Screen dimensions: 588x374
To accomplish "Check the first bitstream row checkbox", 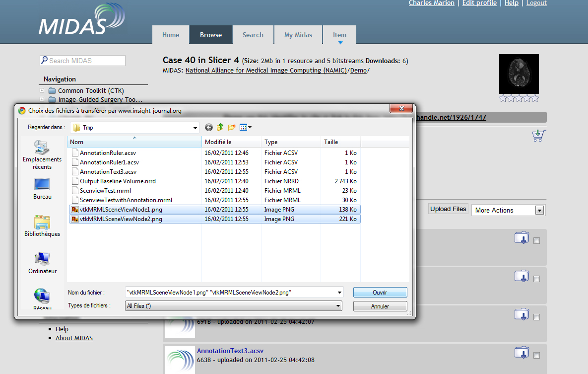I will (x=536, y=241).
